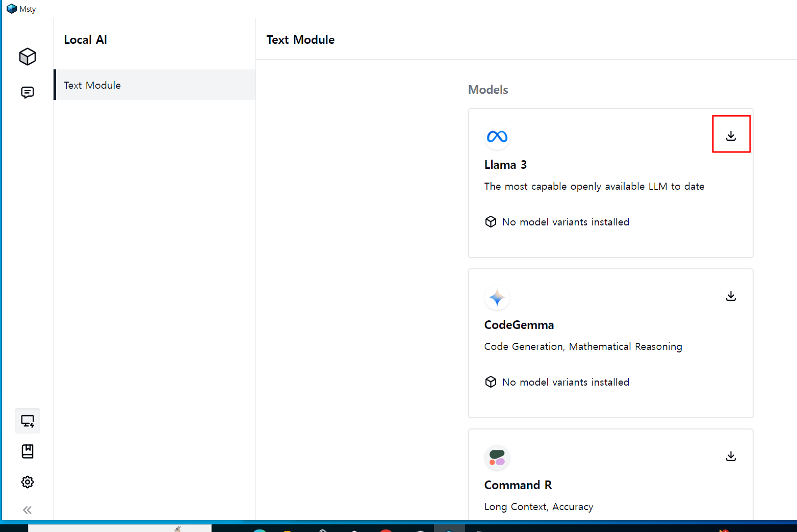The height and width of the screenshot is (532, 797).
Task: Click the Local AI panel heading
Action: tap(86, 40)
